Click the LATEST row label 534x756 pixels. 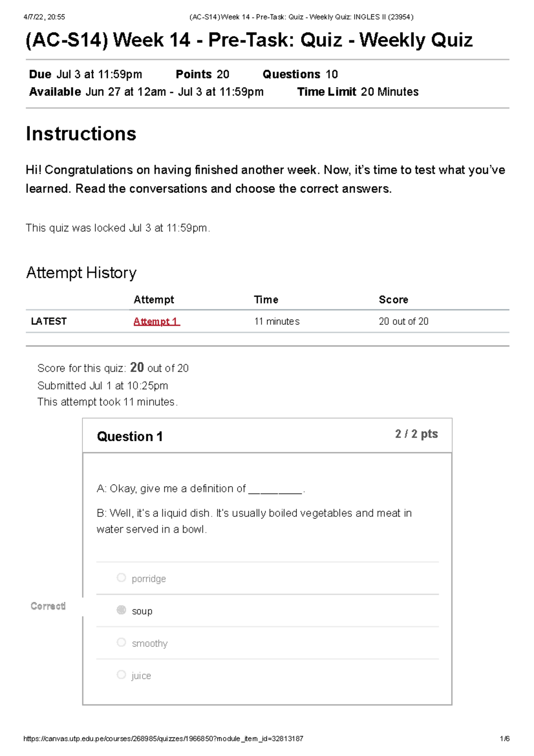49,321
